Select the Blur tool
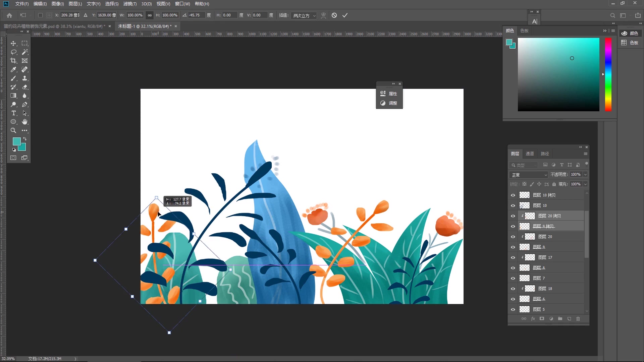This screenshot has height=362, width=644. coord(24,96)
